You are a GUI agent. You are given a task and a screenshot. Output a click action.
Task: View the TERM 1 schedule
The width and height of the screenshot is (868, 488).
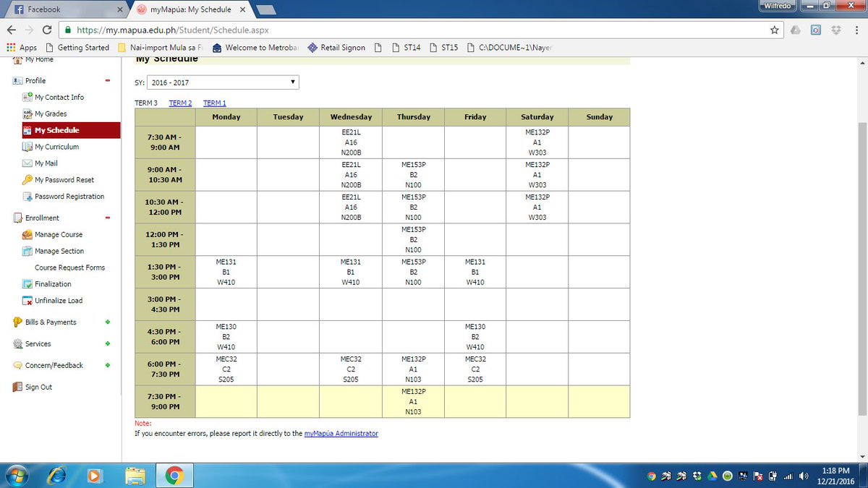pyautogui.click(x=215, y=103)
